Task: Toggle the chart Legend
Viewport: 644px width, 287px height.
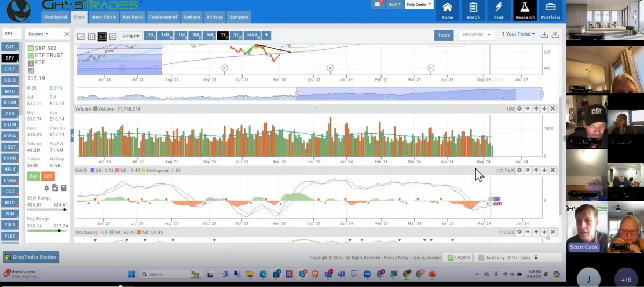Action: point(459,257)
